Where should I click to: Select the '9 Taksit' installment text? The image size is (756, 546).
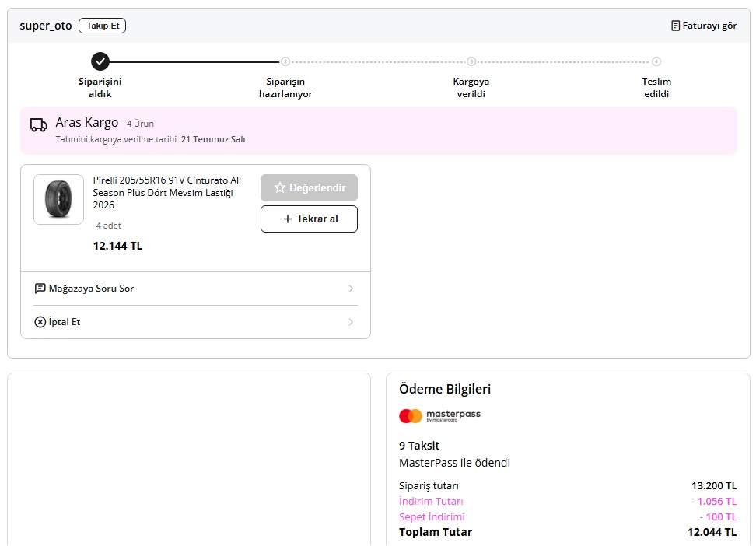pos(419,446)
